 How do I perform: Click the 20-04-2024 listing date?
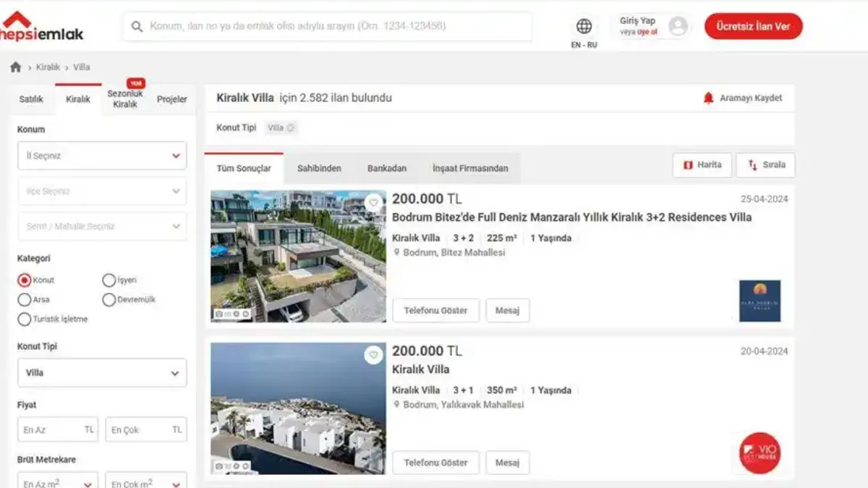pyautogui.click(x=764, y=351)
